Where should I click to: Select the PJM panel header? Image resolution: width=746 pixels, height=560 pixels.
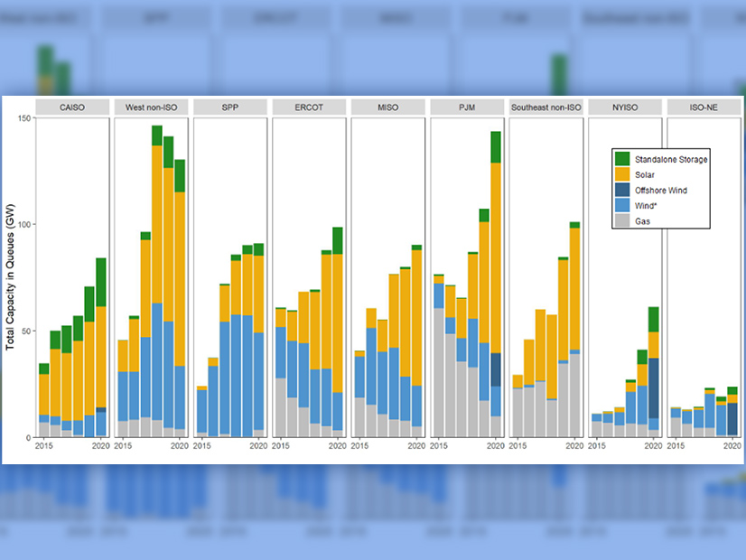click(465, 107)
